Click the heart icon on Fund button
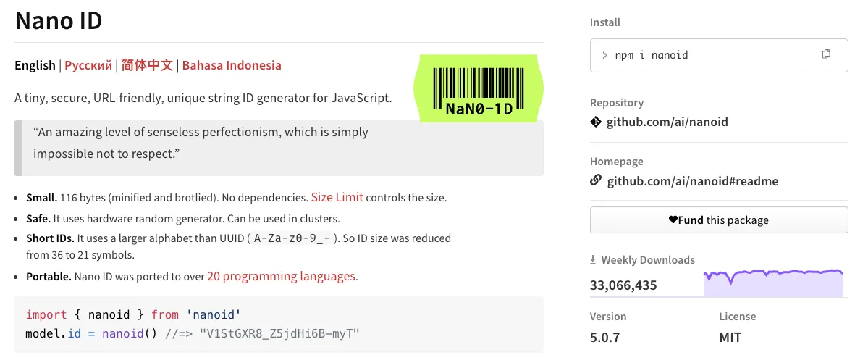This screenshot has height=355, width=868. click(x=673, y=220)
